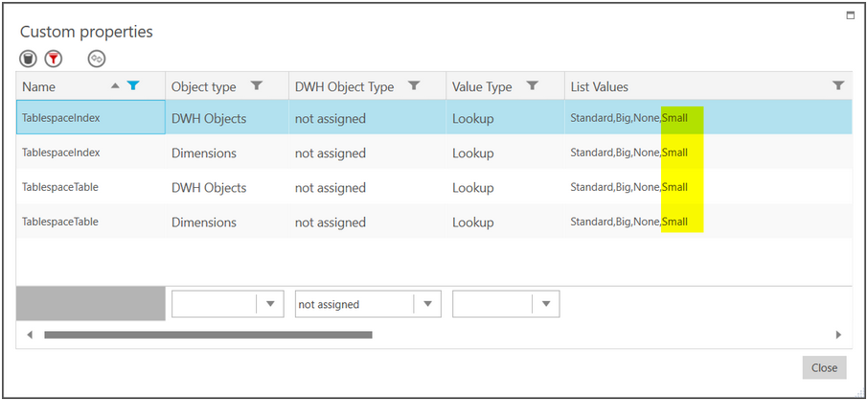The width and height of the screenshot is (868, 400).
Task: Expand the 'not assigned' DWH Object Type dropdown
Action: [427, 304]
